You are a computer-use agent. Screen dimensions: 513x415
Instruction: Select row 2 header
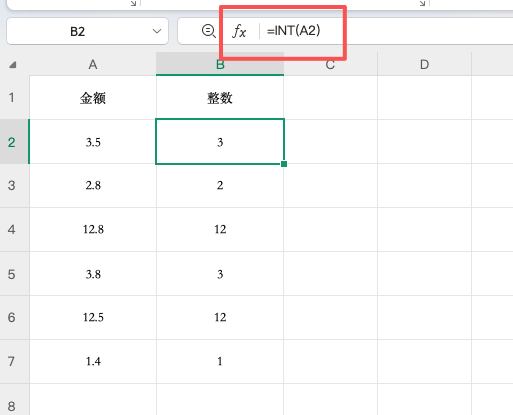pos(15,142)
